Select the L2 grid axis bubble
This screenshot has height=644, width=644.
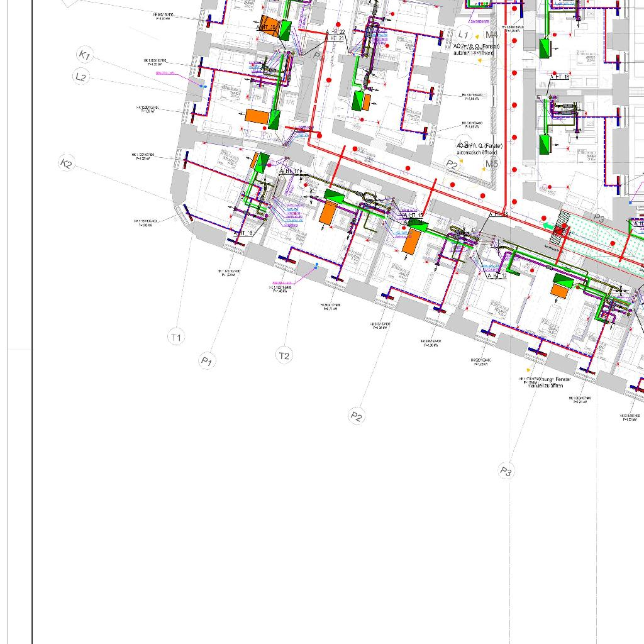[80, 77]
